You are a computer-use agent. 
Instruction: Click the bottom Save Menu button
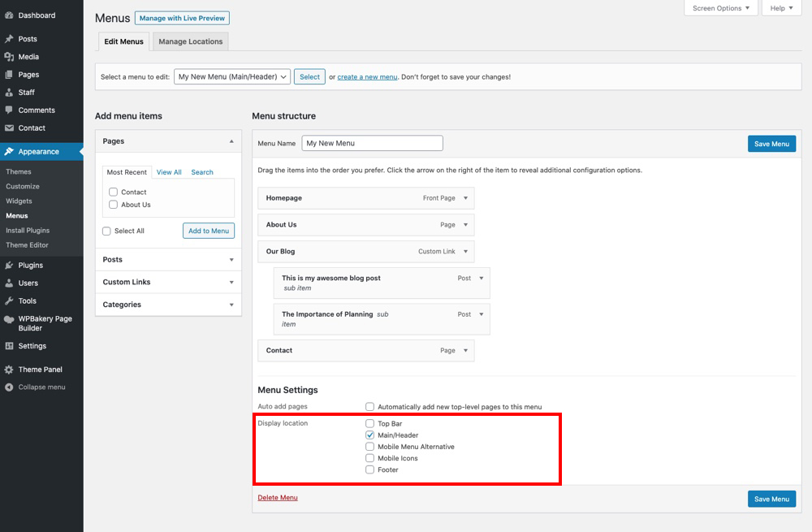771,500
